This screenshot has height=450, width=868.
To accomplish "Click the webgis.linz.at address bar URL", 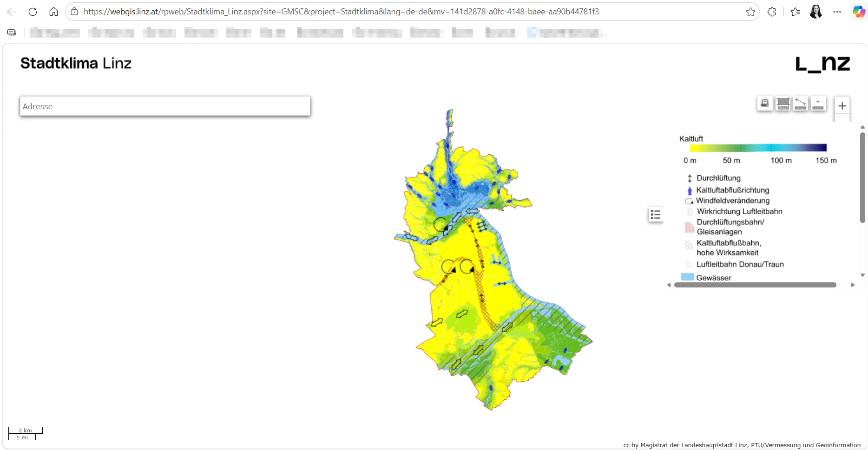I will pos(341,12).
